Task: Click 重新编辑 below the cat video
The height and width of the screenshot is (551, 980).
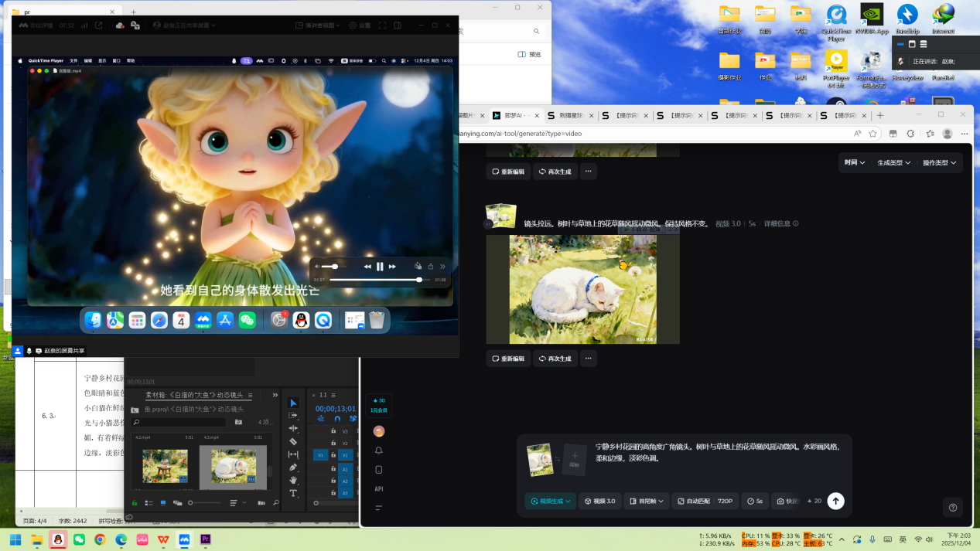Action: [x=508, y=359]
